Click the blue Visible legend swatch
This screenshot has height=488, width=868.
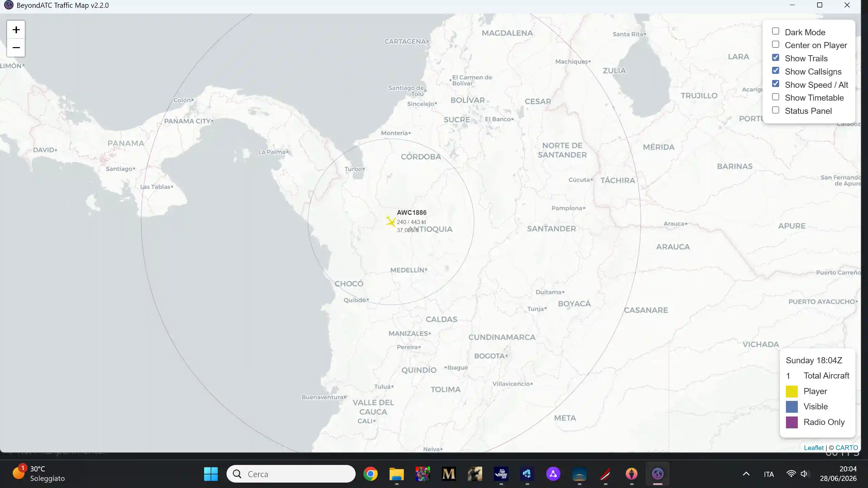coord(792,407)
